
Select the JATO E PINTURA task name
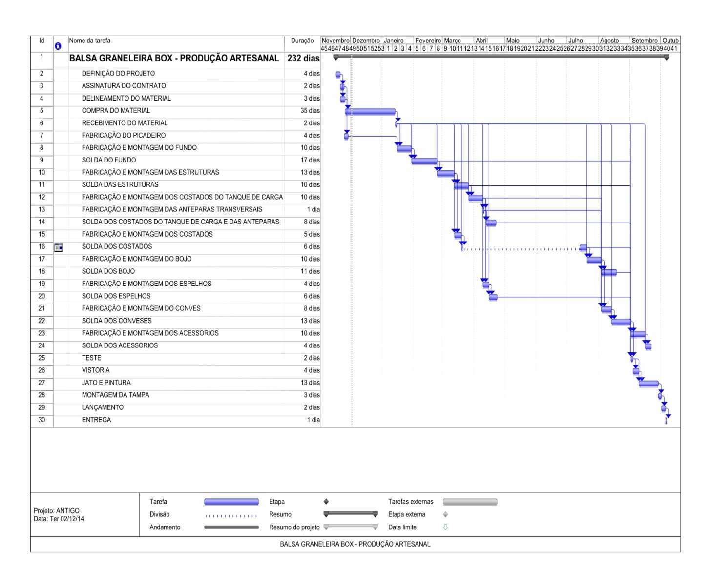click(106, 383)
